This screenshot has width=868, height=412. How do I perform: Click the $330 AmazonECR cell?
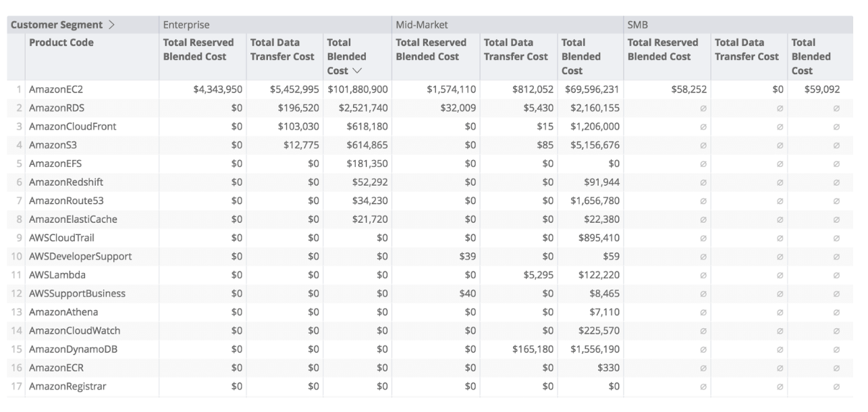pos(608,368)
